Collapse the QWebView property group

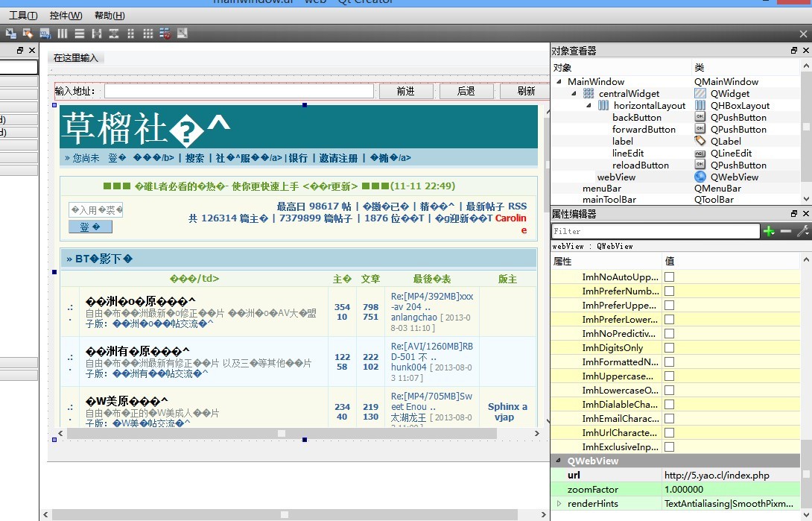[559, 461]
